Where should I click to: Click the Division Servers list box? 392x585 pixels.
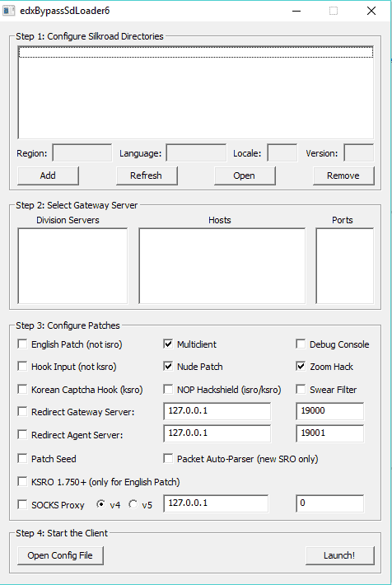click(x=72, y=265)
